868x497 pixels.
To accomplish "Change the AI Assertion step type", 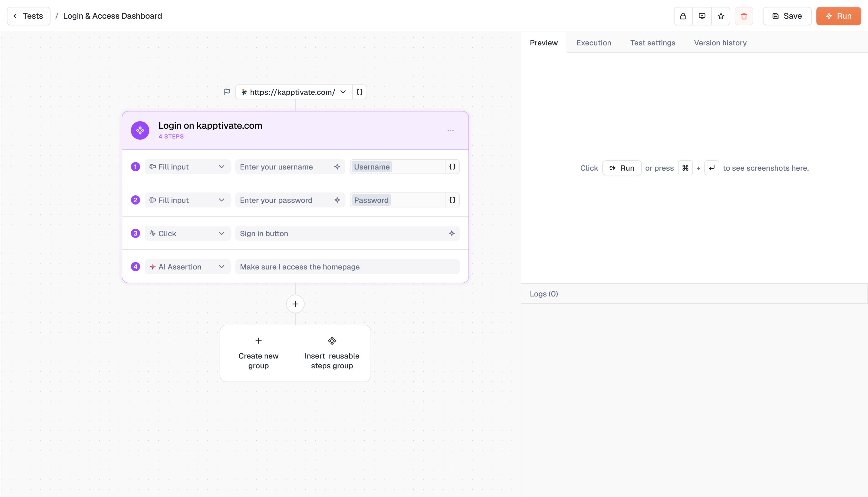I will [x=187, y=267].
